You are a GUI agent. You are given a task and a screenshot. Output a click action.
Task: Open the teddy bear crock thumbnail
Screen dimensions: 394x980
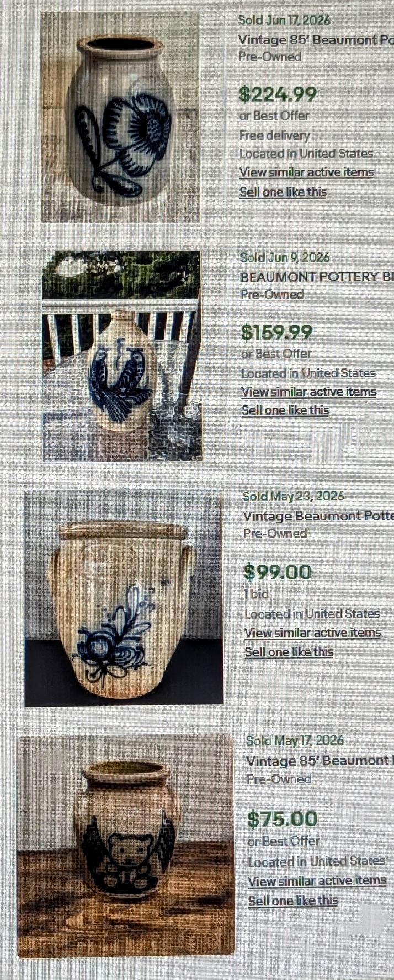pos(125,845)
